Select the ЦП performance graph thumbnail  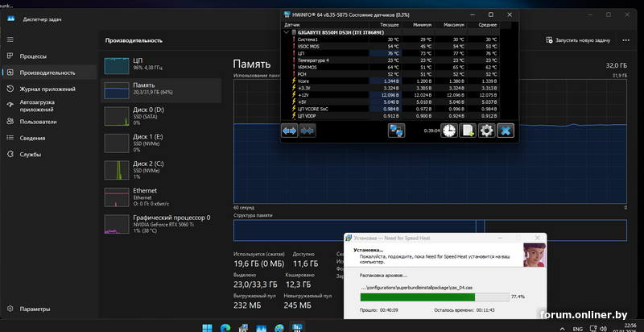tap(117, 62)
